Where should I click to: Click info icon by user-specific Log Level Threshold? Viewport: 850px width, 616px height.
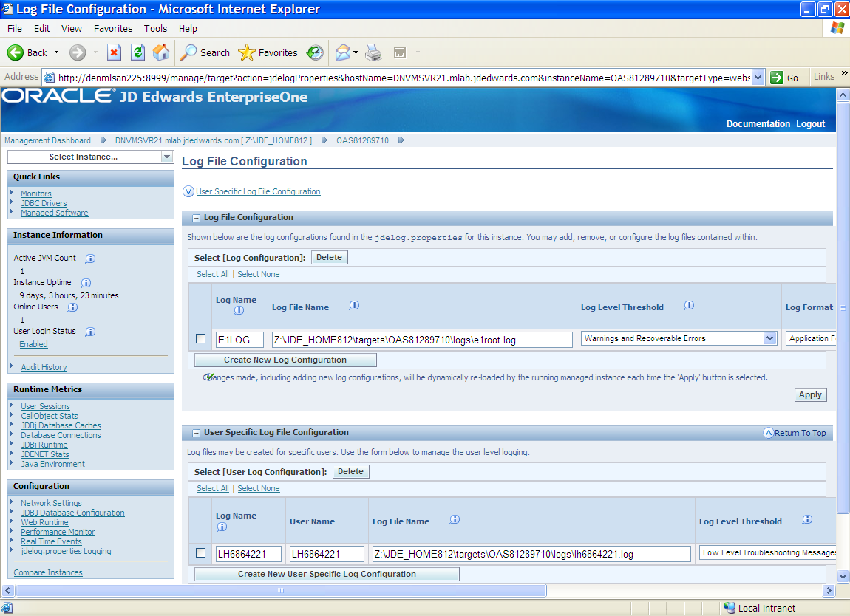tap(807, 519)
